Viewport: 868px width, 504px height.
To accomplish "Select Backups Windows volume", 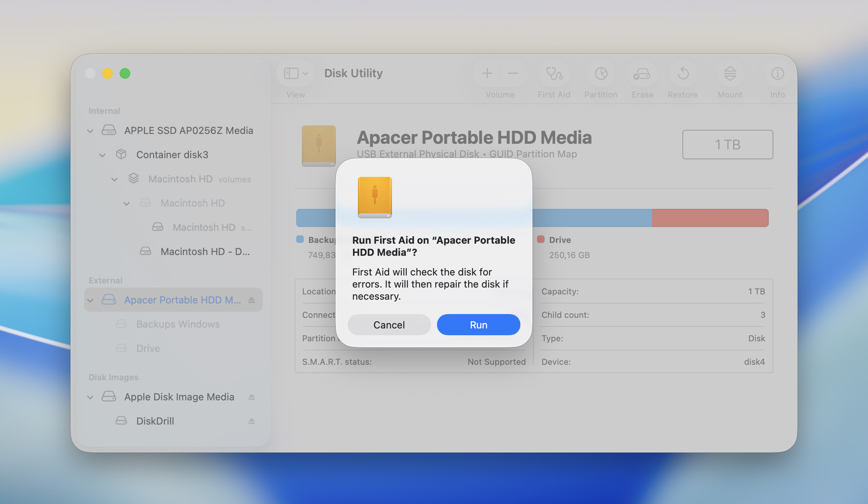I will [x=173, y=324].
